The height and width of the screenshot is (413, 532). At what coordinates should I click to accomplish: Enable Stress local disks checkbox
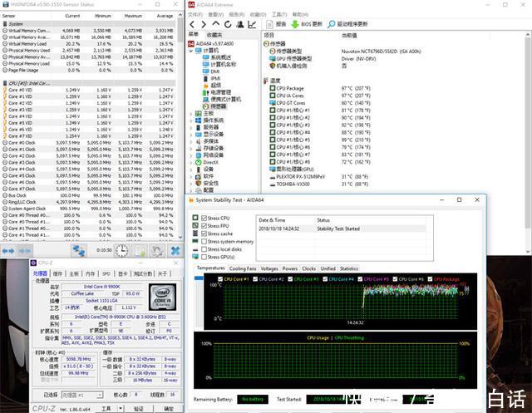tap(204, 249)
